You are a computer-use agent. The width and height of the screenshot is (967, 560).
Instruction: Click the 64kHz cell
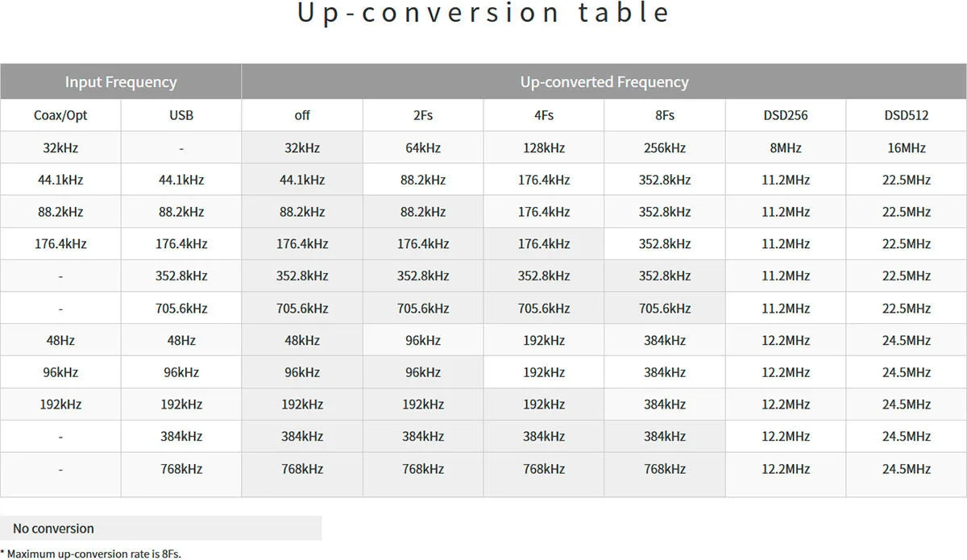click(x=423, y=147)
